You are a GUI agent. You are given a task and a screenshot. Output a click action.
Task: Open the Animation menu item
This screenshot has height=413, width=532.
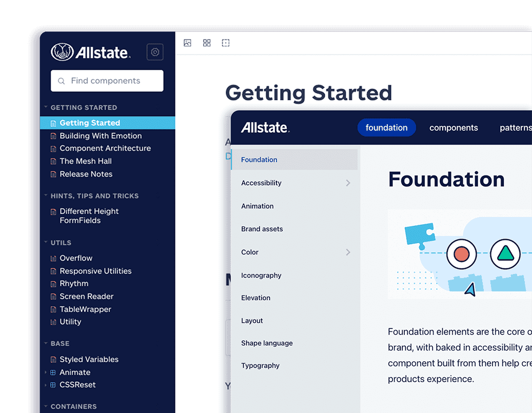point(257,206)
